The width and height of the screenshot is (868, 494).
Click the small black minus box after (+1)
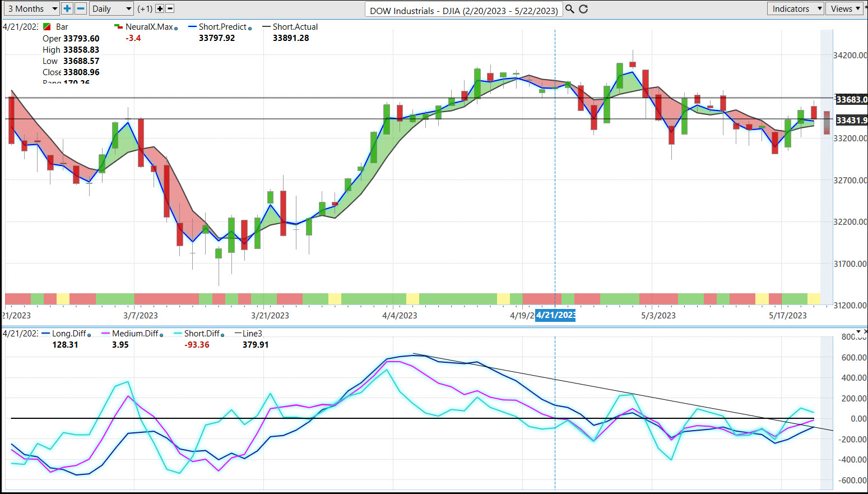click(170, 8)
